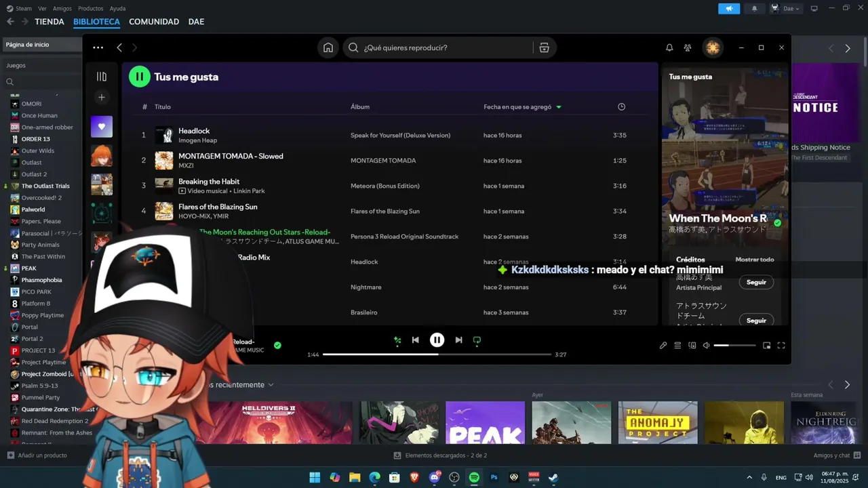
Task: Pause the Tus me gusta playlist
Action: click(139, 77)
